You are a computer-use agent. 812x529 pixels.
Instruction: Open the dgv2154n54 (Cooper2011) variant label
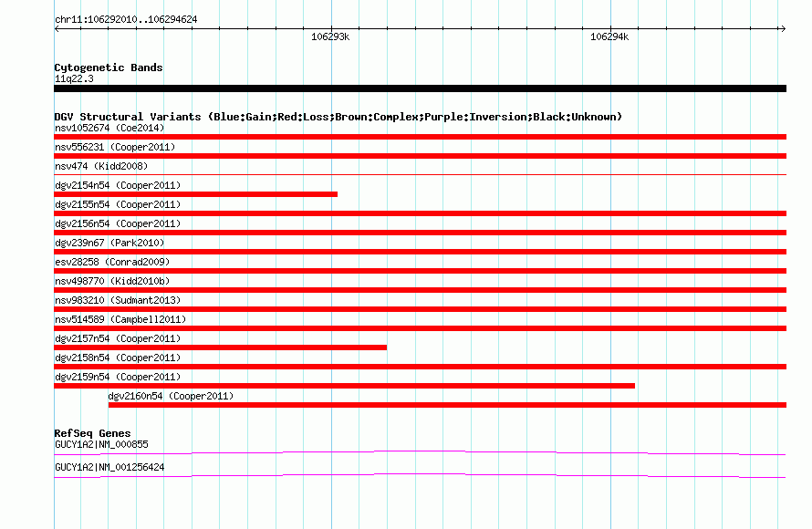point(118,185)
